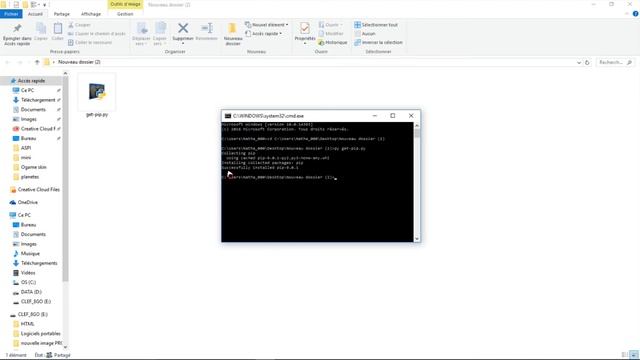The image size is (640, 360).
Task: Click Inverser la sélection
Action: click(x=378, y=42)
